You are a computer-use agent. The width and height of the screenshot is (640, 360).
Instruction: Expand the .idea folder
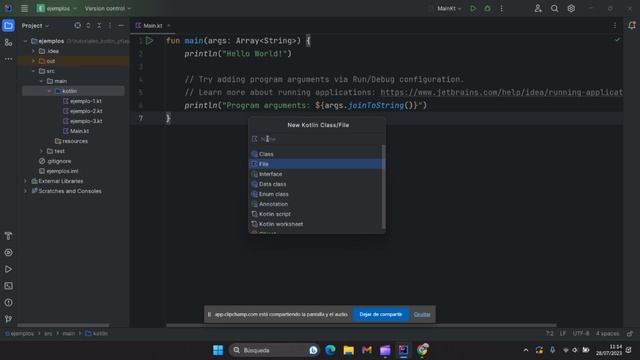33,51
